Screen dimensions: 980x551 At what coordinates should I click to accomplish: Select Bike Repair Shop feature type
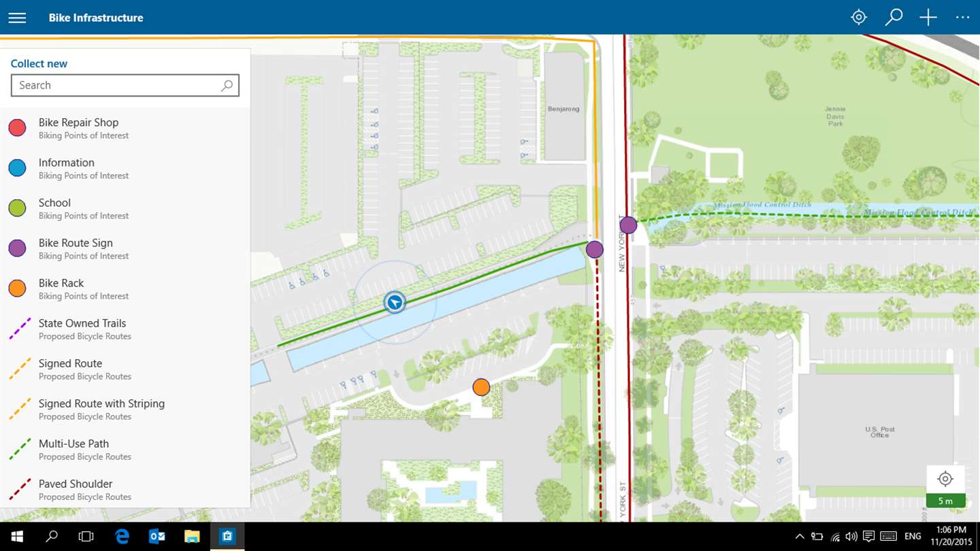click(x=125, y=128)
